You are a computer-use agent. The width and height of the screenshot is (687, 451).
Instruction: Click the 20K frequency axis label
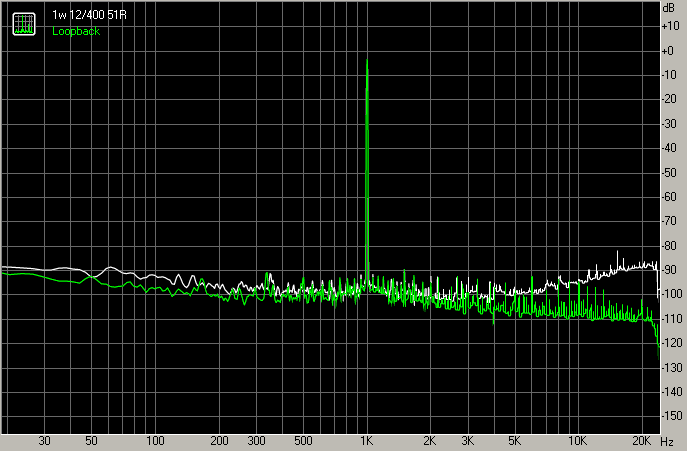[641, 441]
